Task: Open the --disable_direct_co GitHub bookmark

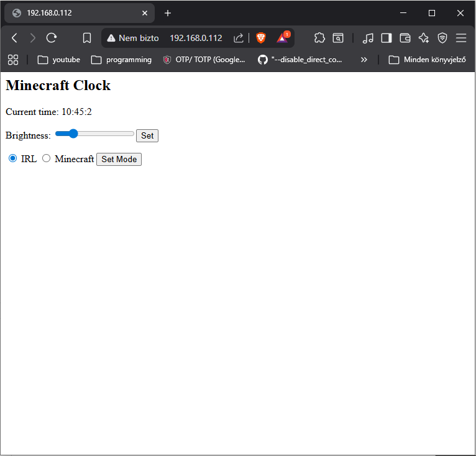Action: 300,60
